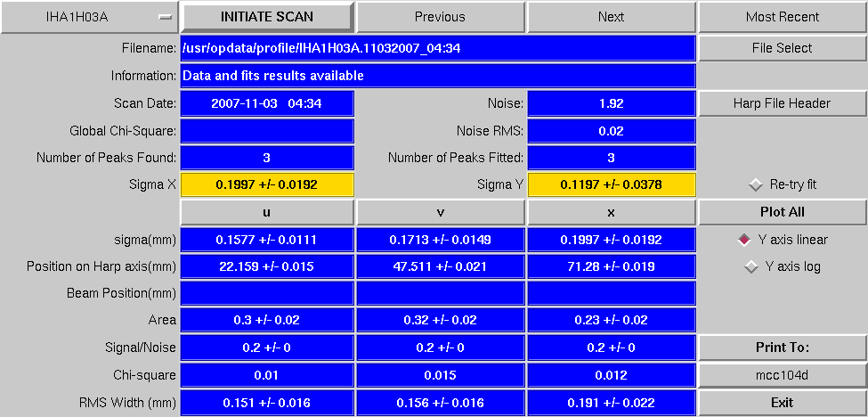868x417 pixels.
Task: Select the yellow Sigma X value field
Action: (x=267, y=185)
